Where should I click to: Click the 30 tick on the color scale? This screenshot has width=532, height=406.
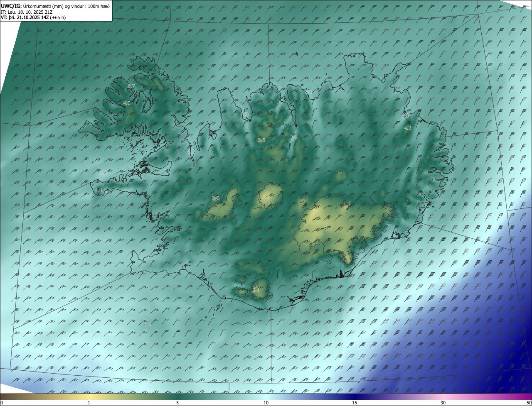[443, 403]
